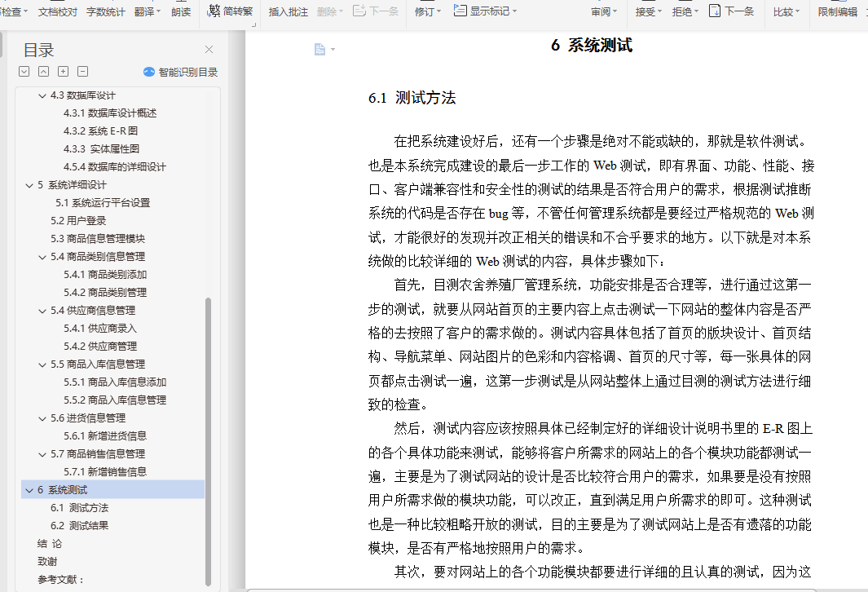Click the plus box icon to expand headings
The height and width of the screenshot is (592, 868).
[63, 72]
